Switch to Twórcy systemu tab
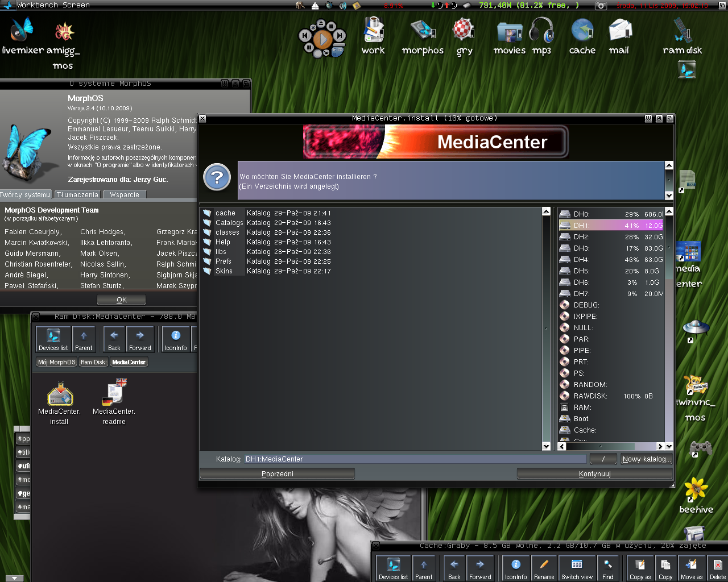Screen dimensions: 728x582 (25, 194)
